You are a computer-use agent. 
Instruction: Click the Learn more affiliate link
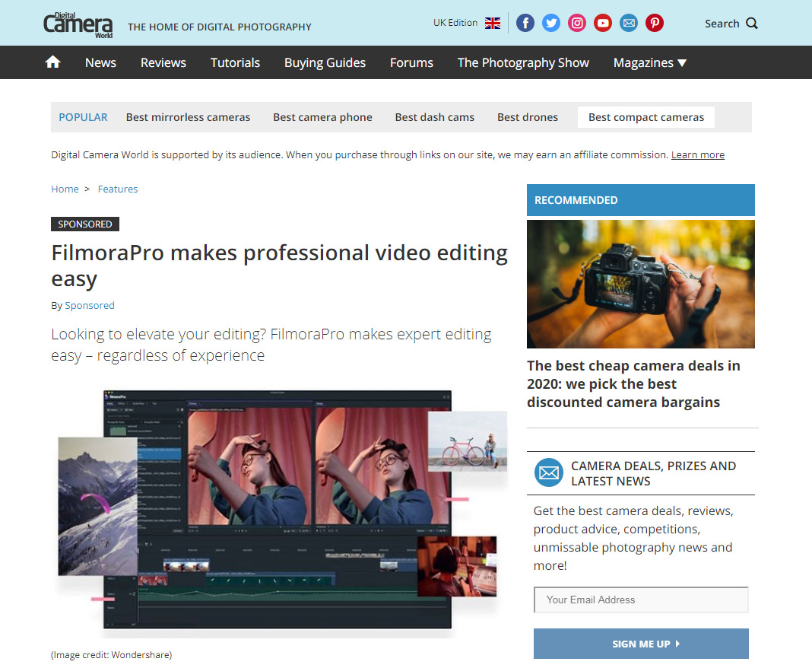pyautogui.click(x=697, y=155)
